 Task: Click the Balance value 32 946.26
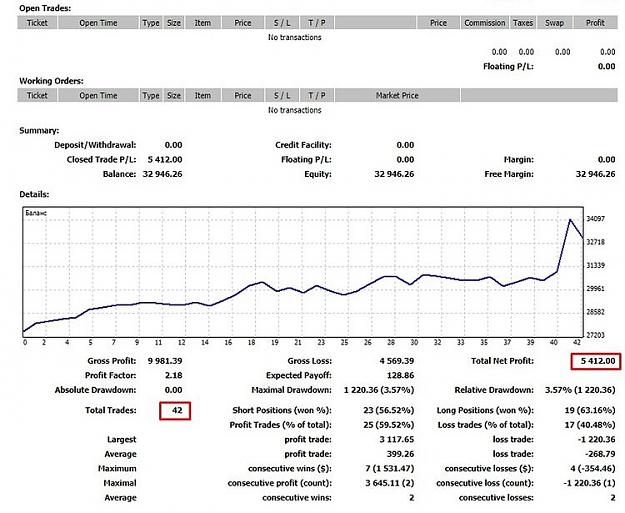pos(162,174)
